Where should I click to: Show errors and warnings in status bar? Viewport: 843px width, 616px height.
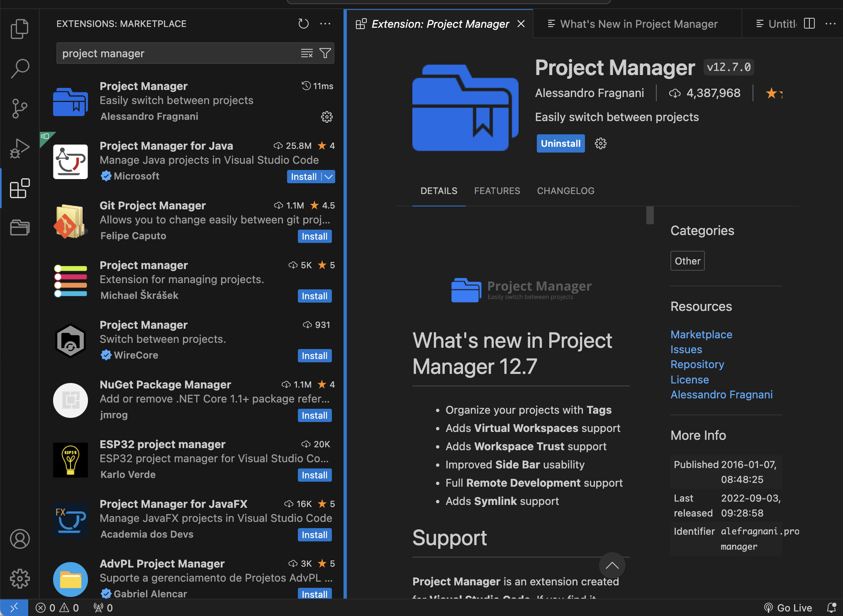(57, 608)
